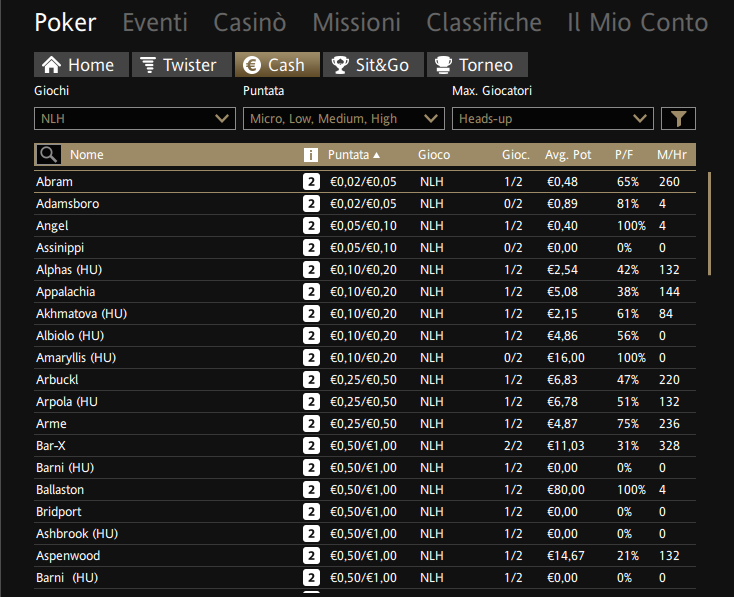The height and width of the screenshot is (597, 734).
Task: Select the Adamsboro table name
Action: (x=67, y=204)
